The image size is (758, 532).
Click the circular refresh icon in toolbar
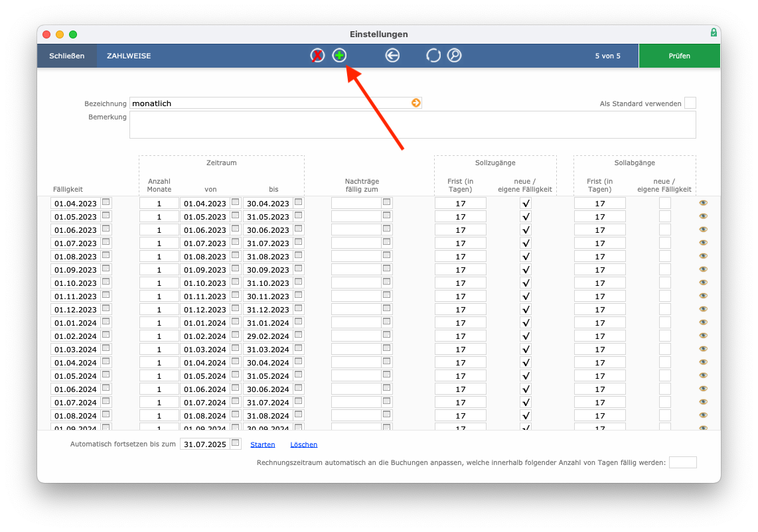433,56
